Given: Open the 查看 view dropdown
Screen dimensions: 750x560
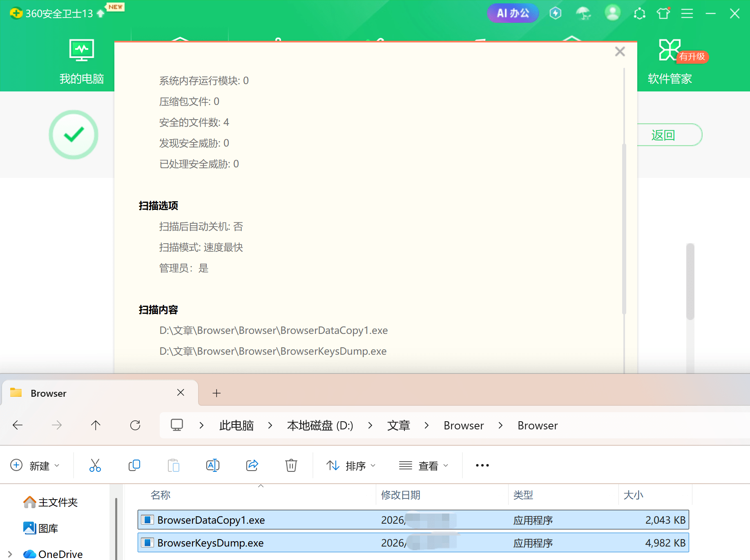Looking at the screenshot, I should click(x=424, y=465).
